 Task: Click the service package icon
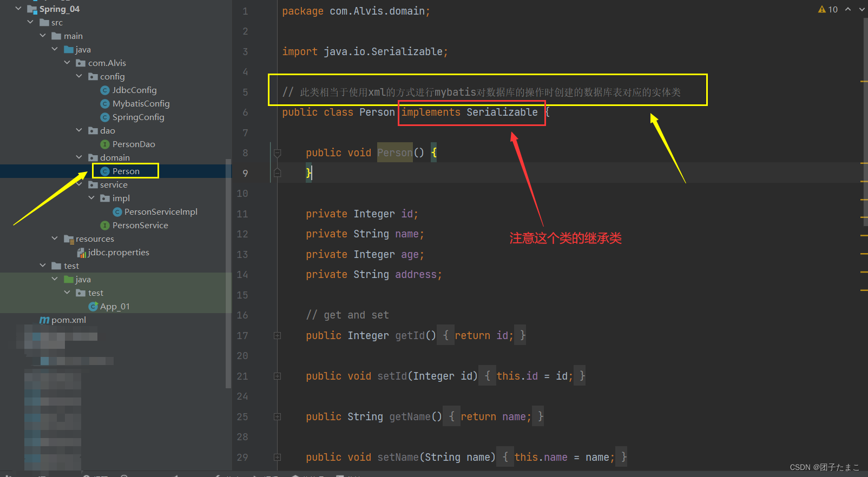point(93,185)
